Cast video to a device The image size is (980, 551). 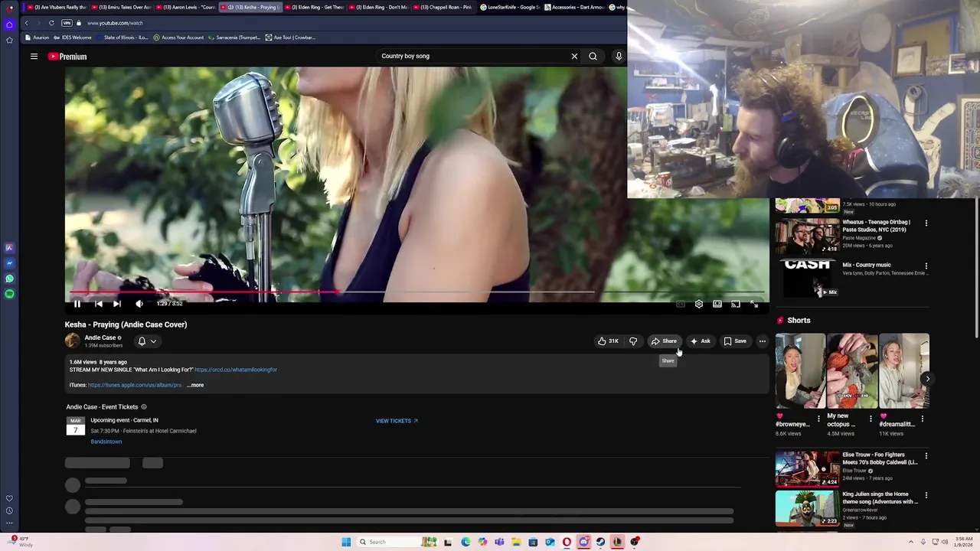736,304
